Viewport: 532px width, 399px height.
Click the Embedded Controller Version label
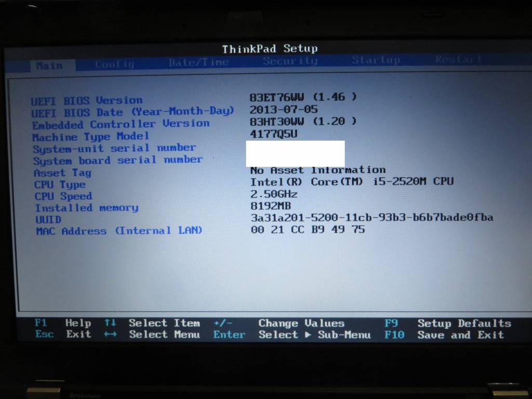click(121, 125)
